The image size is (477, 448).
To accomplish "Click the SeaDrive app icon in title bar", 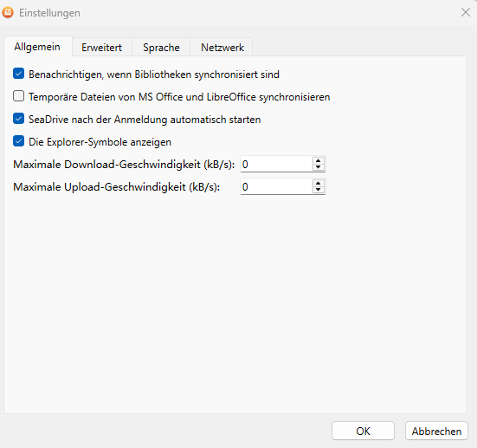I will coord(8,13).
